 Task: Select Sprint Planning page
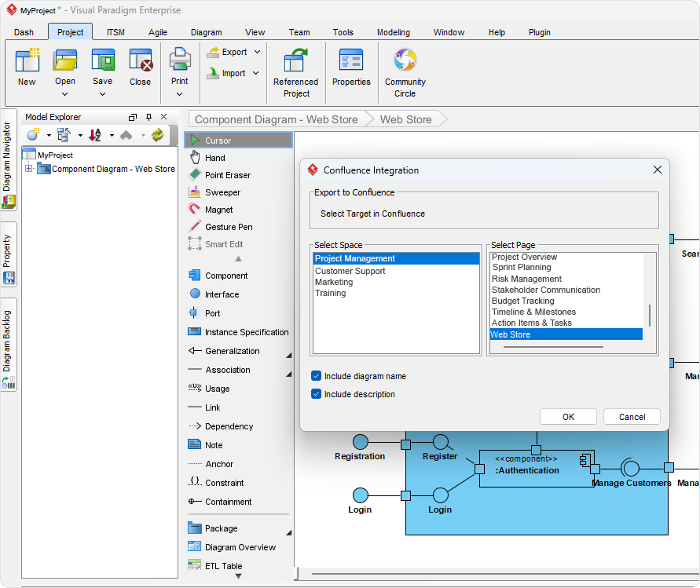[x=522, y=267]
